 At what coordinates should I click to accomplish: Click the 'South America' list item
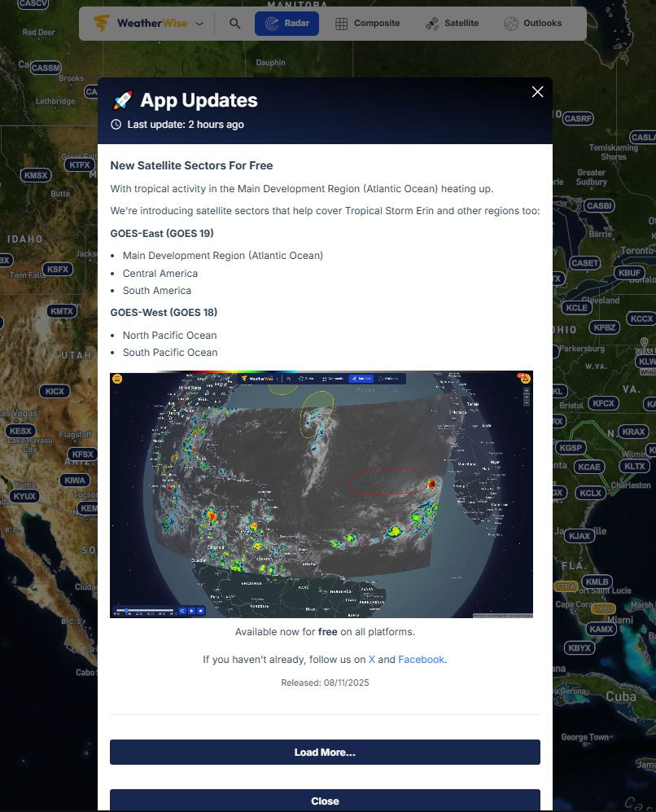point(157,291)
